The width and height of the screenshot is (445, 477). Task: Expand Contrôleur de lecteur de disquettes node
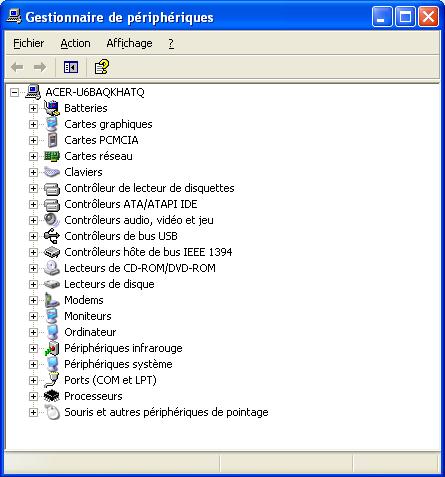pos(33,188)
